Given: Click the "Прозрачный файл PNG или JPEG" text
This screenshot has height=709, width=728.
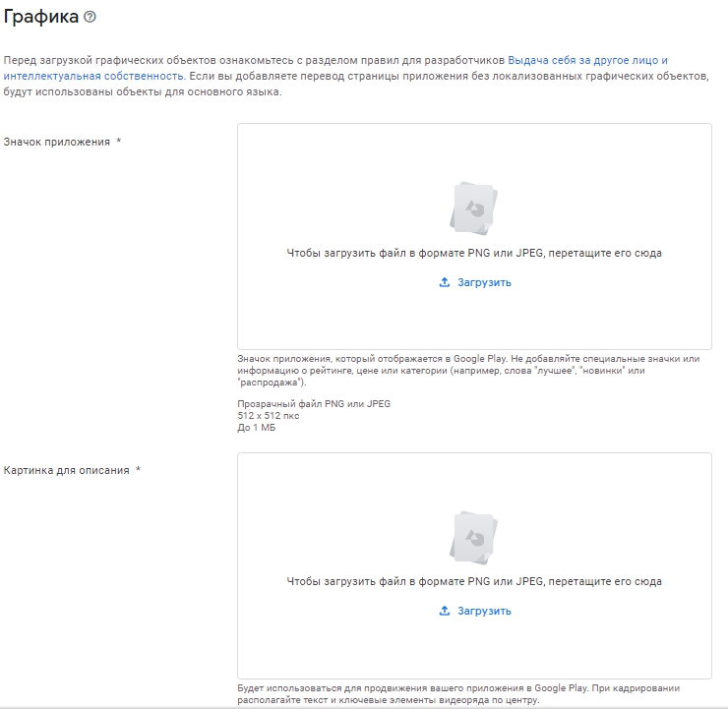Looking at the screenshot, I should (314, 404).
